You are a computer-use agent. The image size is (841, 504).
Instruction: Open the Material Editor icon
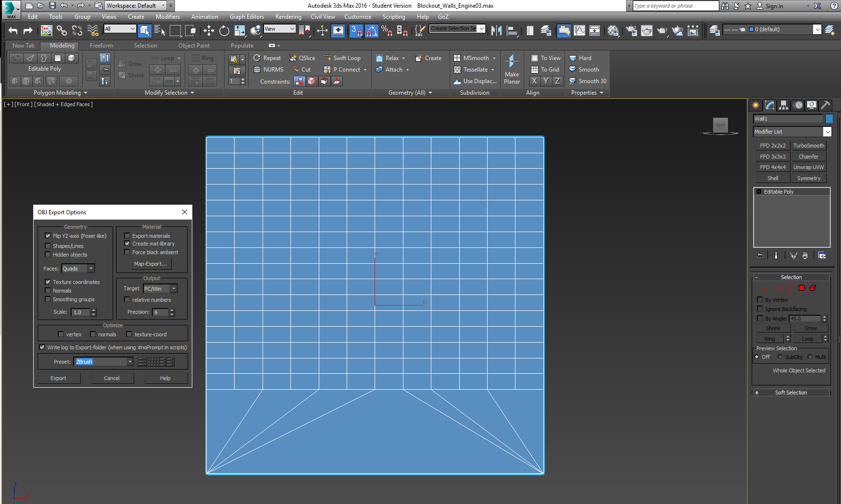(613, 31)
